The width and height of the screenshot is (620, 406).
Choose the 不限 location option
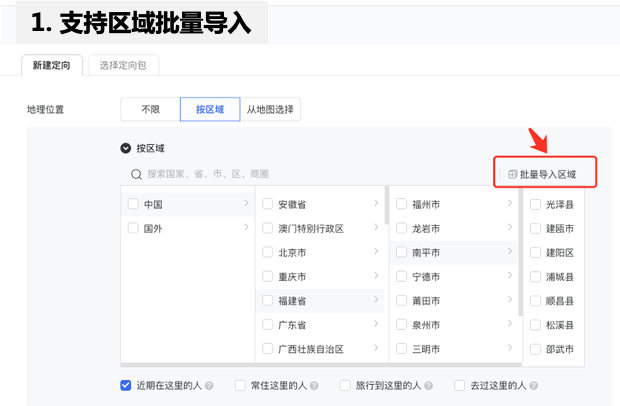pos(150,110)
